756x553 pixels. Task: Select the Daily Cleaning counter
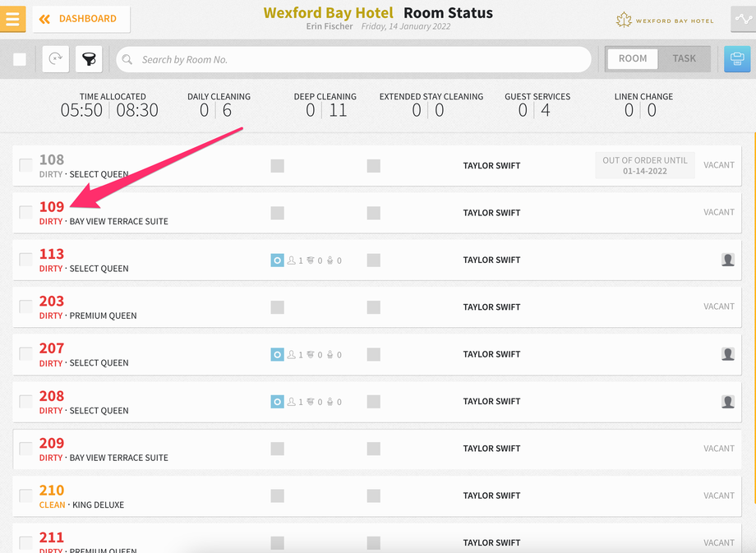[219, 105]
